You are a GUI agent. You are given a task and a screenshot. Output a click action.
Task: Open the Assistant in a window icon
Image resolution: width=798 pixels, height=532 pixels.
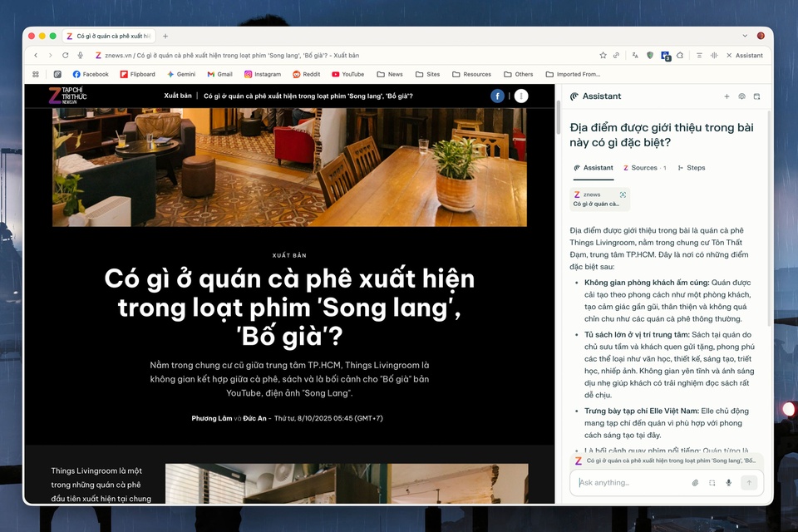click(756, 96)
